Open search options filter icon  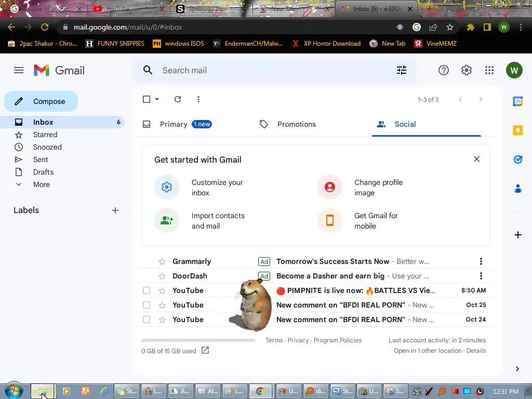point(402,70)
